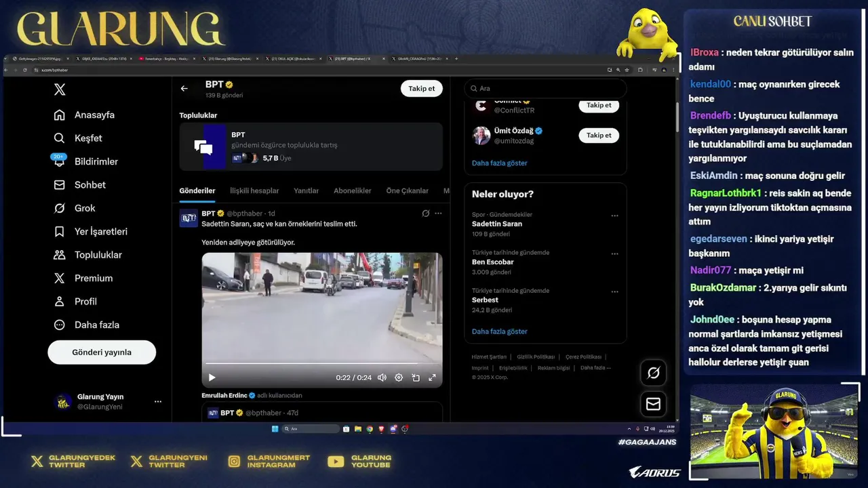
Task: Click the video progress bar
Action: (321, 364)
